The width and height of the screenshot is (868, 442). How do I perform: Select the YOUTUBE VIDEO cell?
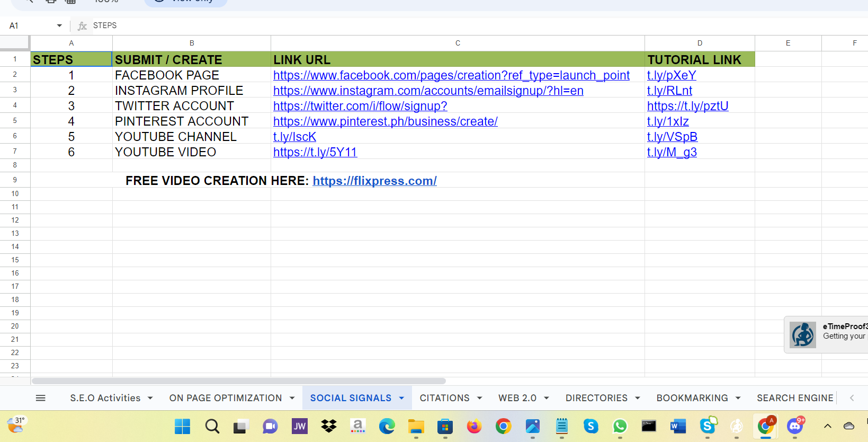[x=192, y=152]
